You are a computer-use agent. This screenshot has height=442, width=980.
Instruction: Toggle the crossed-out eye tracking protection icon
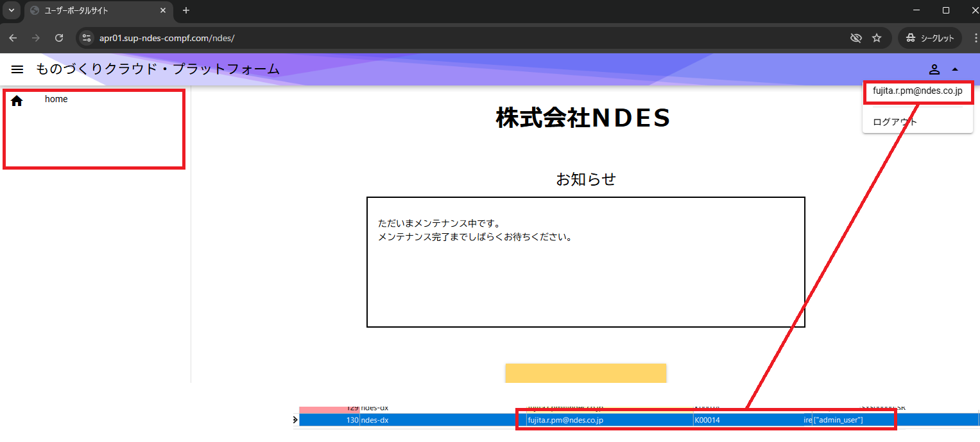pyautogui.click(x=855, y=38)
